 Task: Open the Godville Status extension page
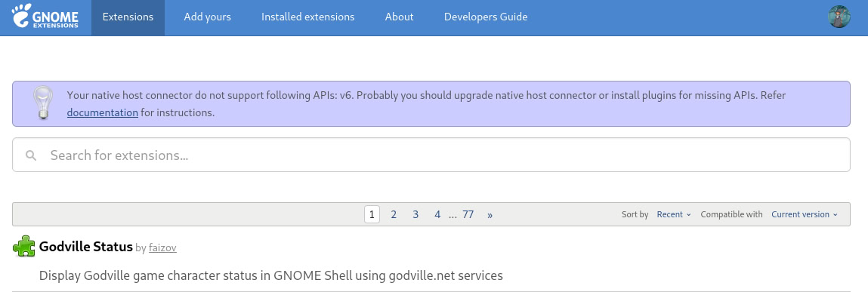point(86,247)
